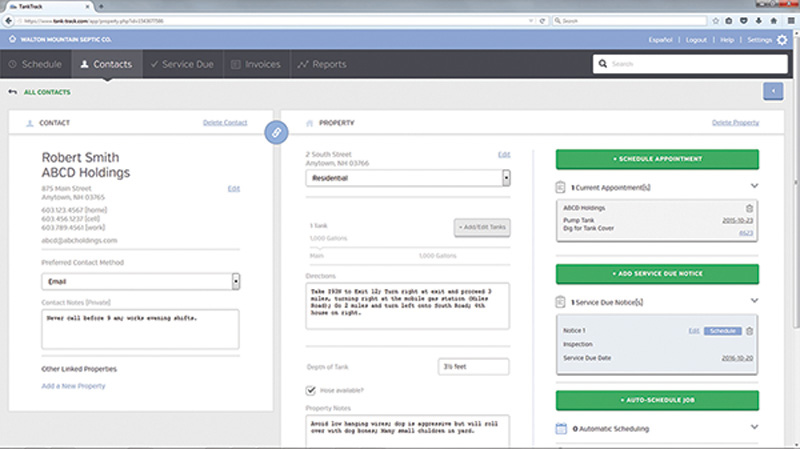Screen dimensions: 800x449
Task: Open Help link
Action: pos(727,40)
